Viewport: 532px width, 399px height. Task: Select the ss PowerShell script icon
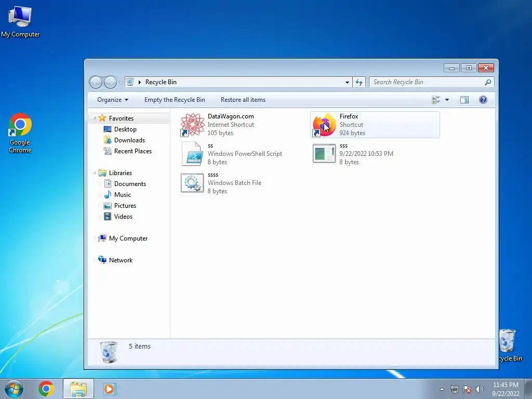(192, 154)
